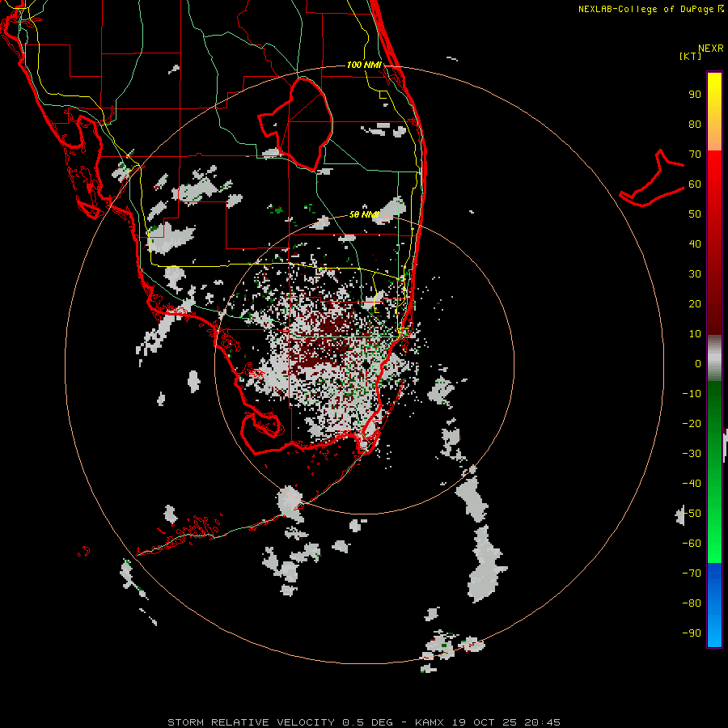Click the 50 value on velocity scale
This screenshot has height=728, width=728.
[x=695, y=214]
